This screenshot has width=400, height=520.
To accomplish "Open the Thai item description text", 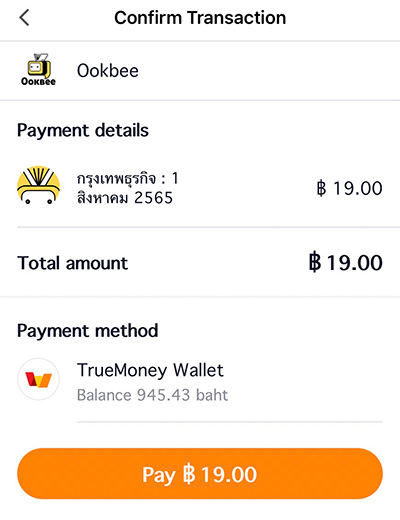I will (x=128, y=188).
